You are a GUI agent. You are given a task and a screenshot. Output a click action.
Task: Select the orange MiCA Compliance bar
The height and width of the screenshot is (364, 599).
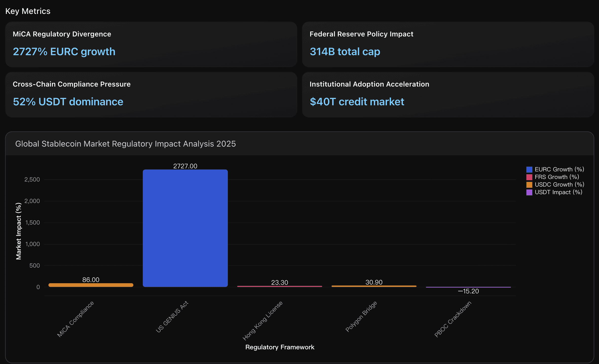point(90,285)
